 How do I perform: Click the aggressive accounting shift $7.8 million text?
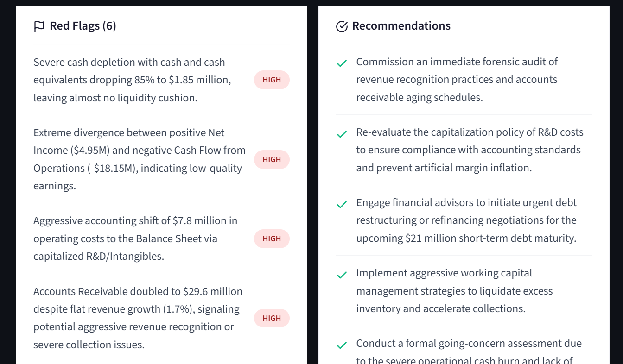click(x=135, y=238)
